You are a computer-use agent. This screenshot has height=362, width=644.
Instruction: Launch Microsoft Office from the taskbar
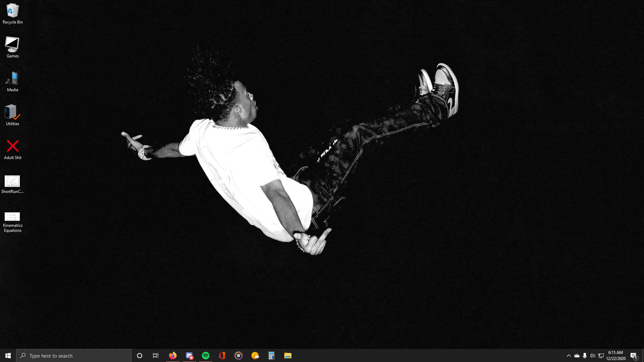[x=222, y=356]
